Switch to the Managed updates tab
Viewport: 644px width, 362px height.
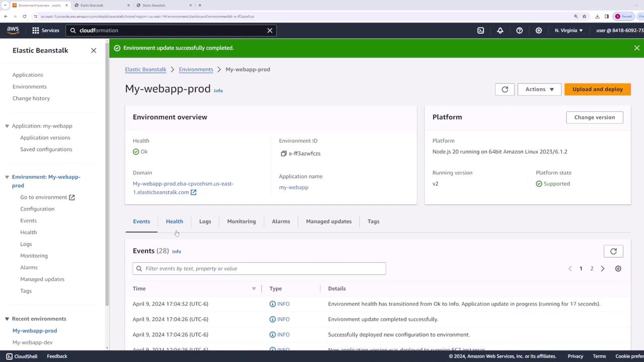click(329, 221)
